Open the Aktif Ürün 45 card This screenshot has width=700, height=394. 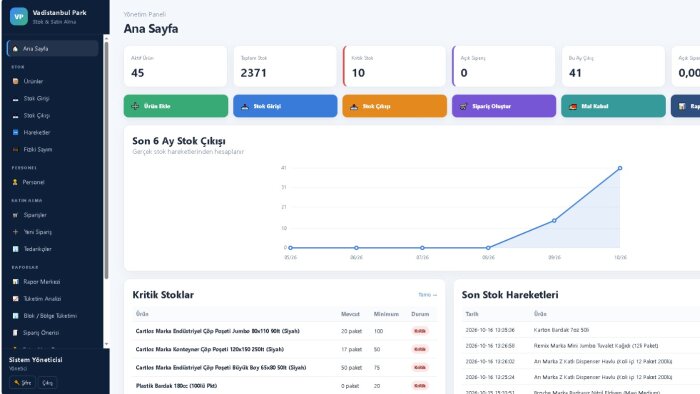(175, 66)
